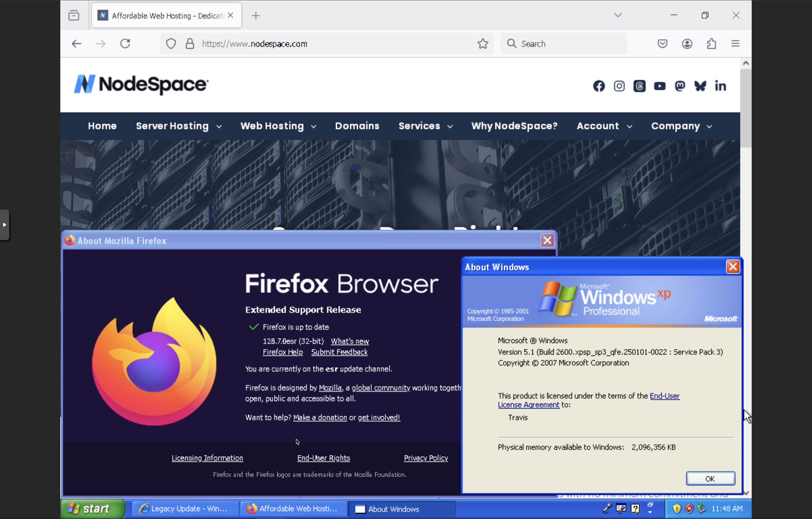Screen dimensions: 812x519
Task: Open the Domains nav item
Action: click(357, 126)
